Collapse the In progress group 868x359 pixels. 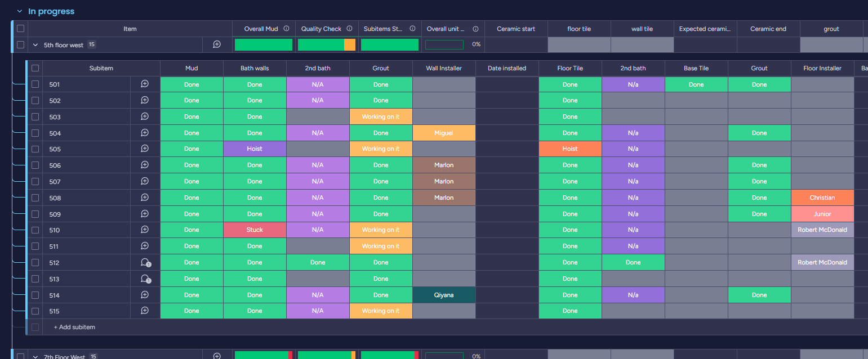(x=20, y=11)
